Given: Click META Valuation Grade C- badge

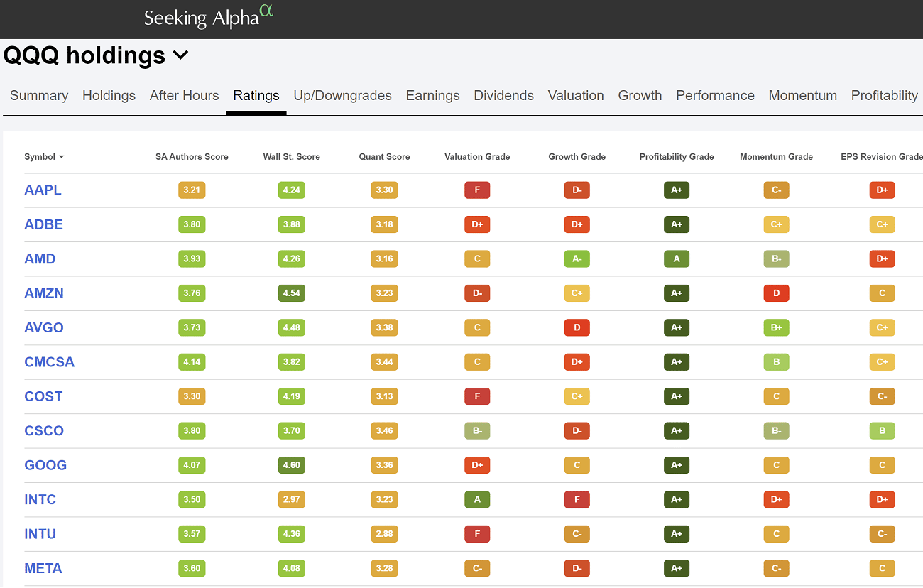Looking at the screenshot, I should pos(477,568).
